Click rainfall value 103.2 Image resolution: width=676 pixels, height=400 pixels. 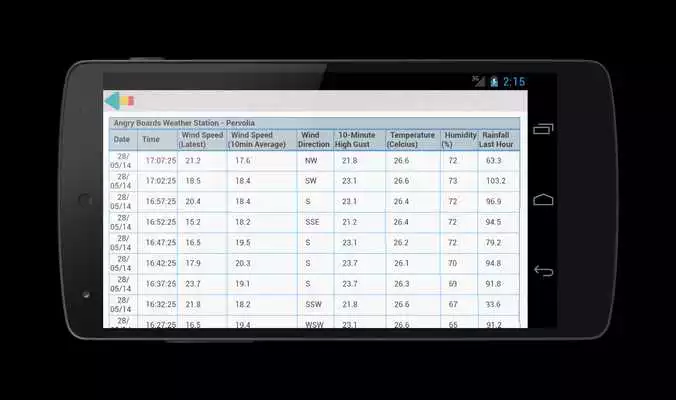(x=496, y=181)
